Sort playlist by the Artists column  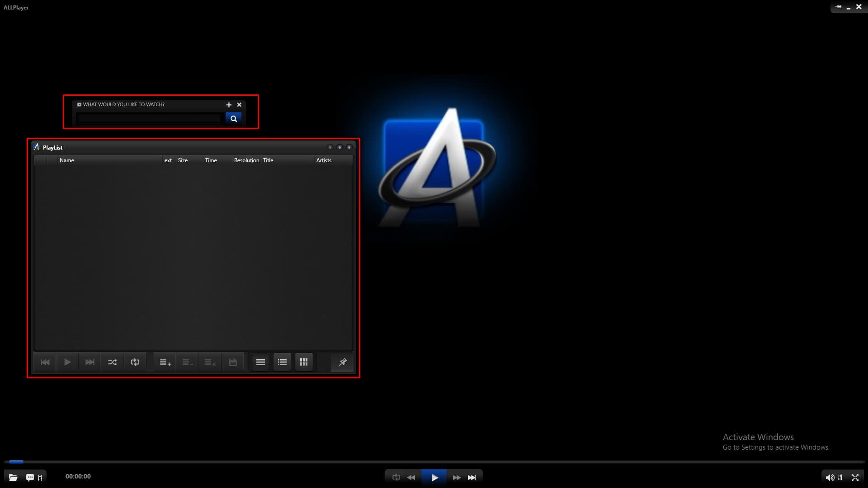pyautogui.click(x=333, y=160)
